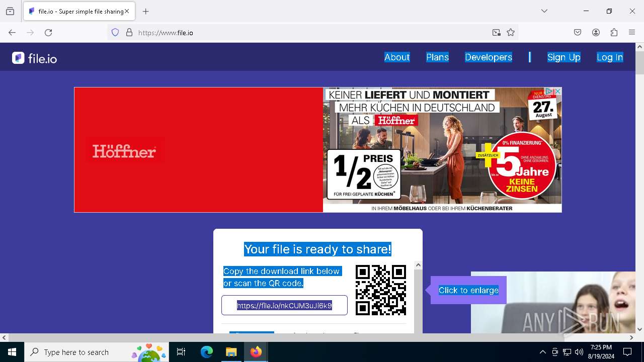This screenshot has width=644, height=362.
Task: Open tracking protection shield icon
Action: 115,33
